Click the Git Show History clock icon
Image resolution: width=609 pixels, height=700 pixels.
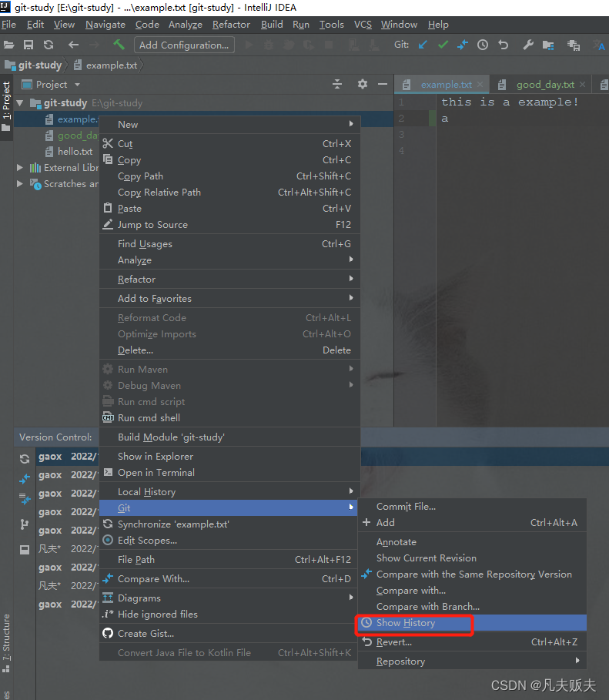483,45
